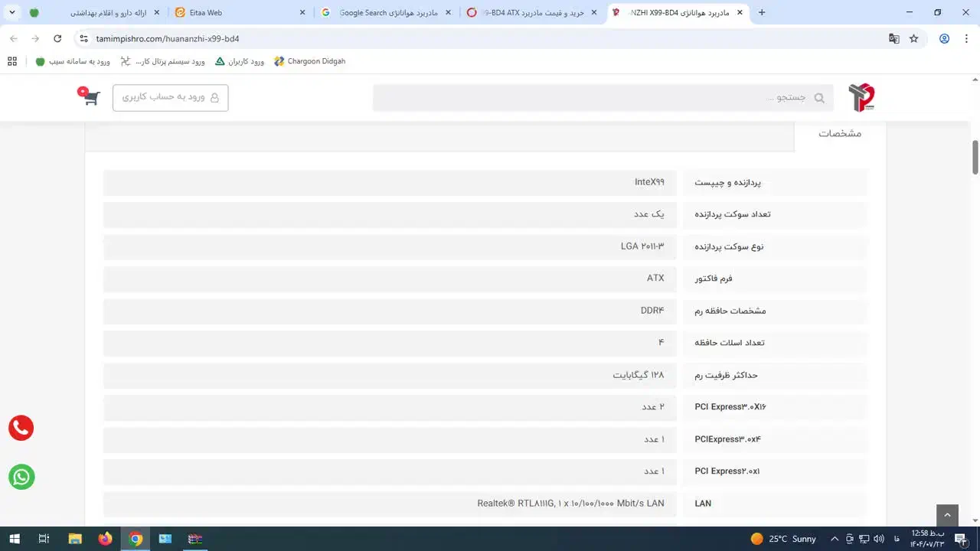Viewport: 980px width, 551px height.
Task: Open the Chrome profile avatar
Action: click(944, 38)
